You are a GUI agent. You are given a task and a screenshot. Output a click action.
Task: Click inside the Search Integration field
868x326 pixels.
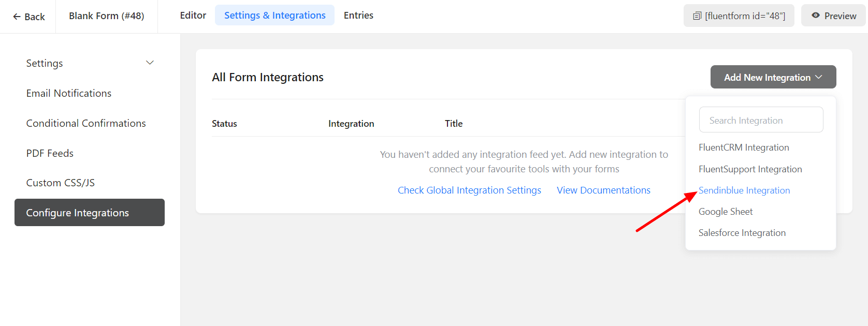[x=760, y=120]
